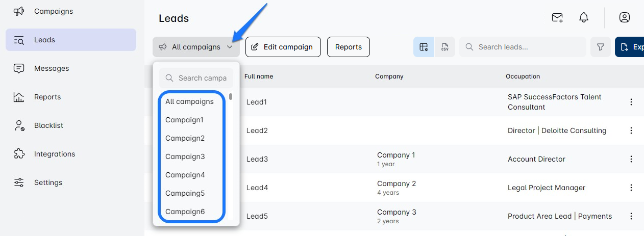Click the campaign dropdown list scrollbar

[x=231, y=97]
